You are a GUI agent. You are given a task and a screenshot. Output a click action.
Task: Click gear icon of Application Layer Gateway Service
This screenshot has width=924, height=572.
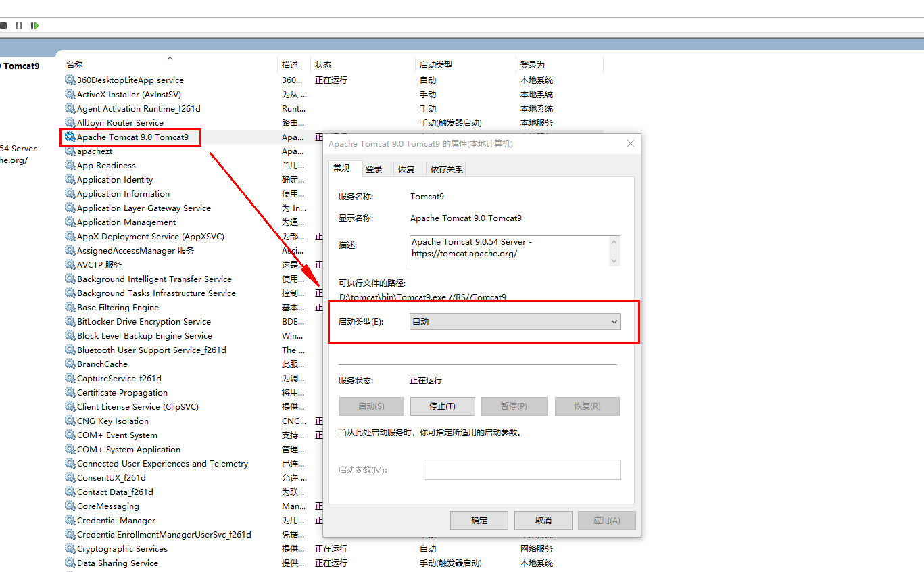pyautogui.click(x=70, y=208)
